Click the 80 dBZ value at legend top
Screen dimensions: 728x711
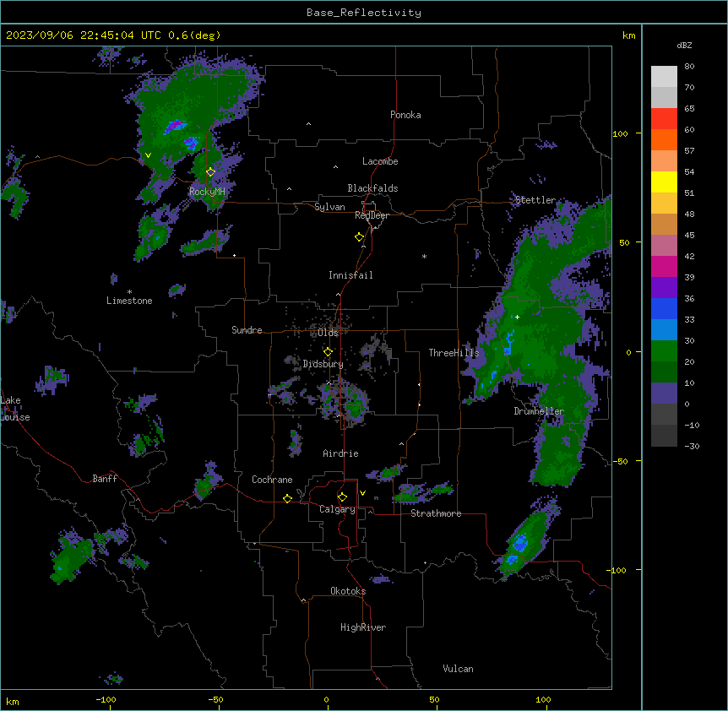pos(689,67)
